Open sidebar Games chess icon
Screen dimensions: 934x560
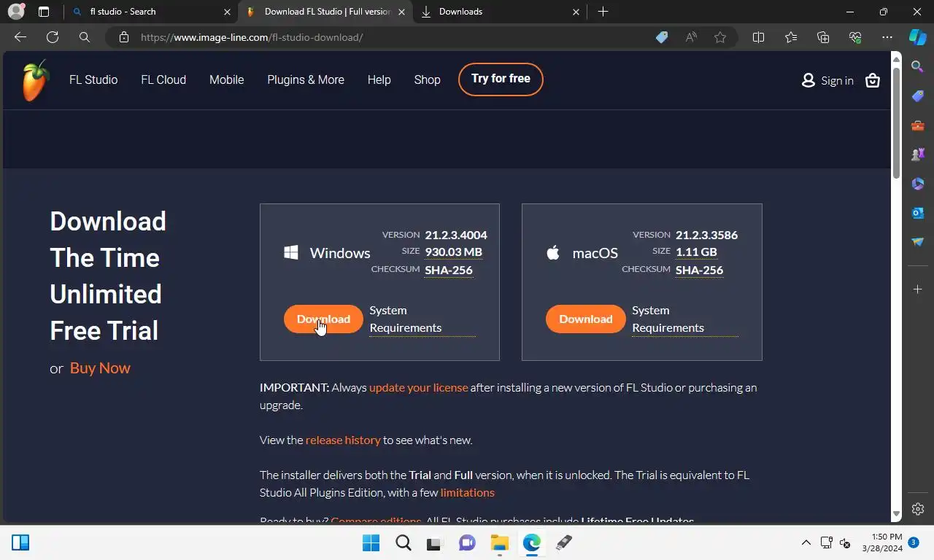[x=918, y=155]
